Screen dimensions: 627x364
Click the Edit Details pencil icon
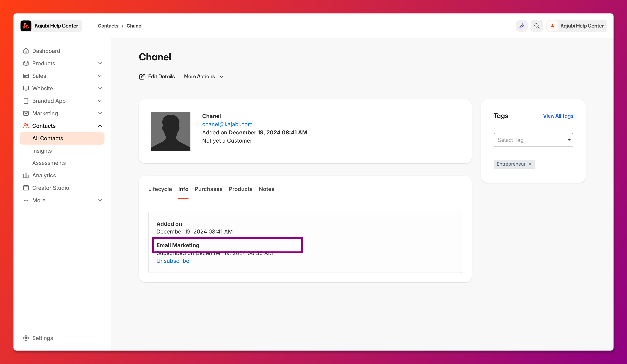click(x=142, y=76)
